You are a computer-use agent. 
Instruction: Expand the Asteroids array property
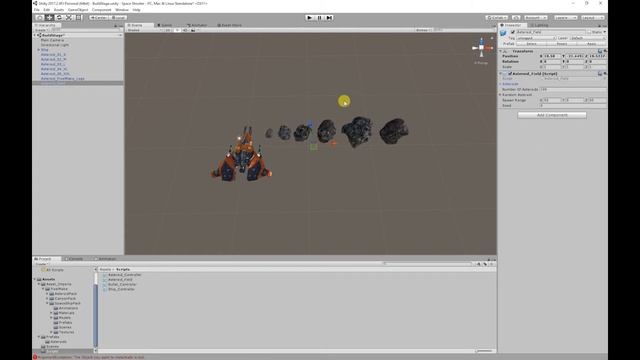tap(501, 84)
